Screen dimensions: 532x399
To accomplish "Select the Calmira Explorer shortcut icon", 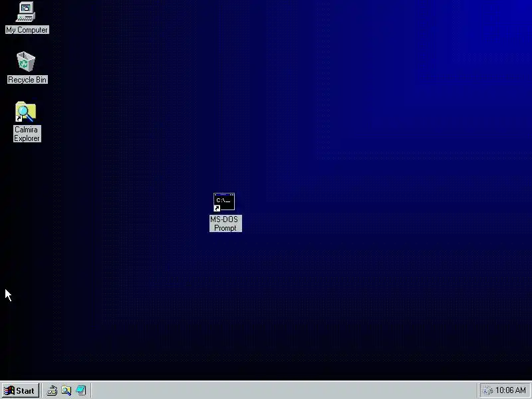I will coord(25,112).
